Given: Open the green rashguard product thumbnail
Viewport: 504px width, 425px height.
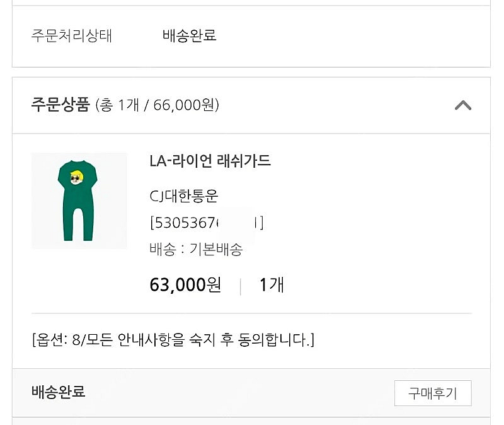Looking at the screenshot, I should [79, 201].
